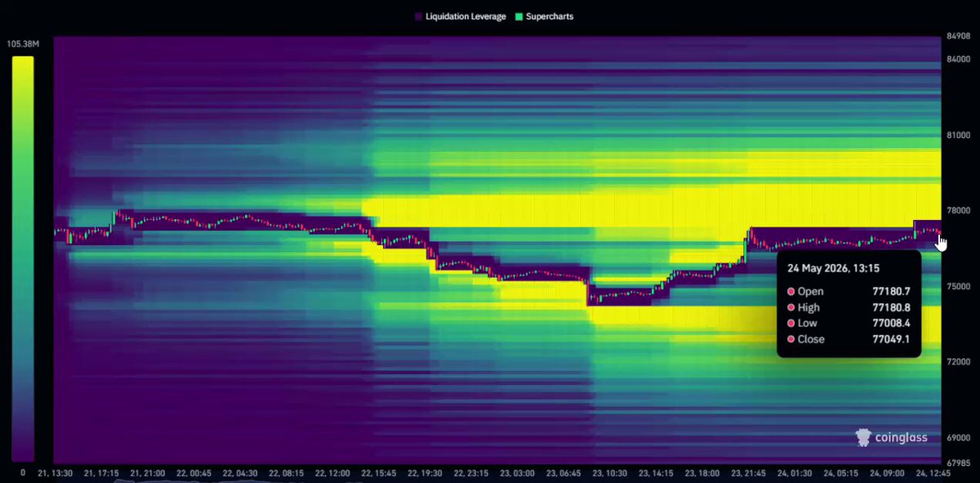Click the 22, 04:30 time axis label
980x483 pixels.
[241, 473]
